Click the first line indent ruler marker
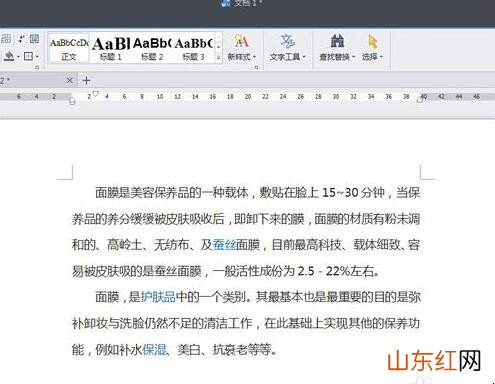The height and width of the screenshot is (384, 495). [96, 94]
